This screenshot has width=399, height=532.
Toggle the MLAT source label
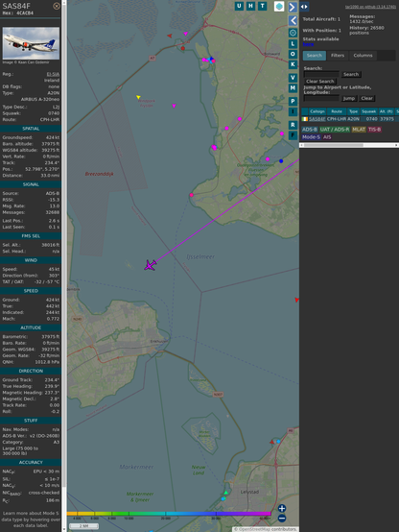click(359, 130)
